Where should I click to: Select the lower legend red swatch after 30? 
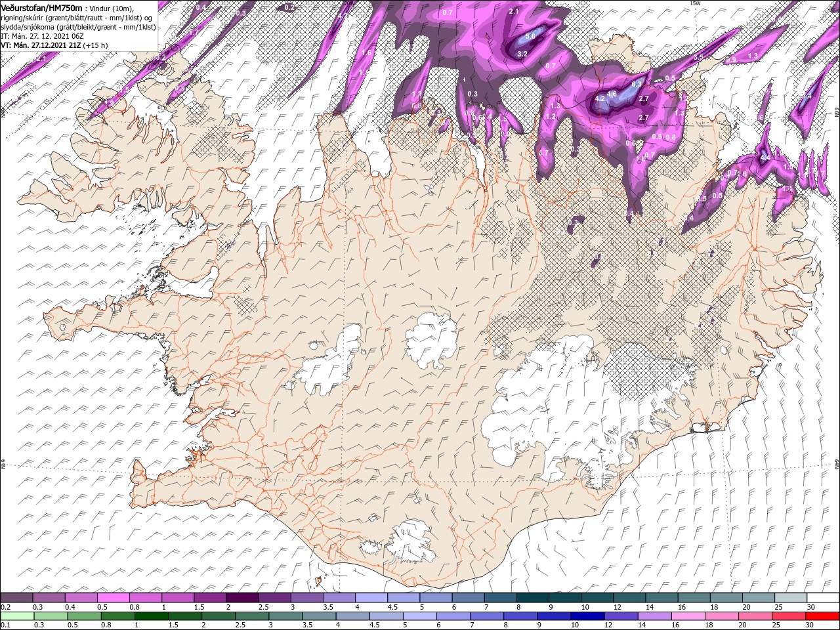point(823,616)
